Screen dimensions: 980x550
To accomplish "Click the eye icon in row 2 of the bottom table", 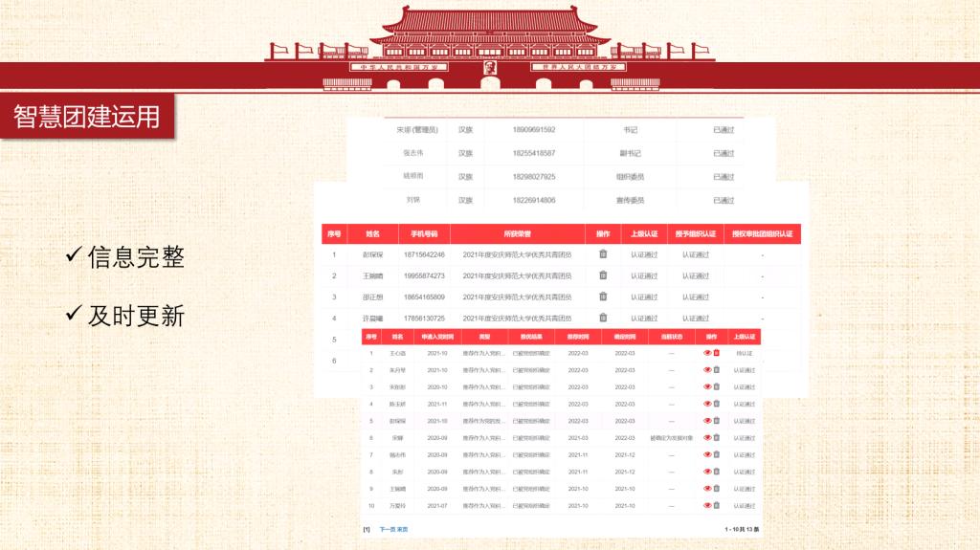I will pyautogui.click(x=707, y=370).
